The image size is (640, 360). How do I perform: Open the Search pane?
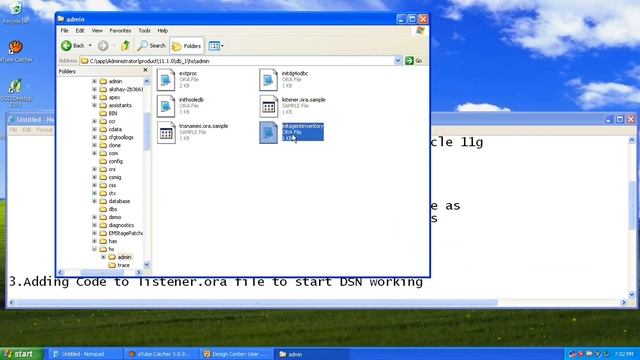pyautogui.click(x=152, y=46)
